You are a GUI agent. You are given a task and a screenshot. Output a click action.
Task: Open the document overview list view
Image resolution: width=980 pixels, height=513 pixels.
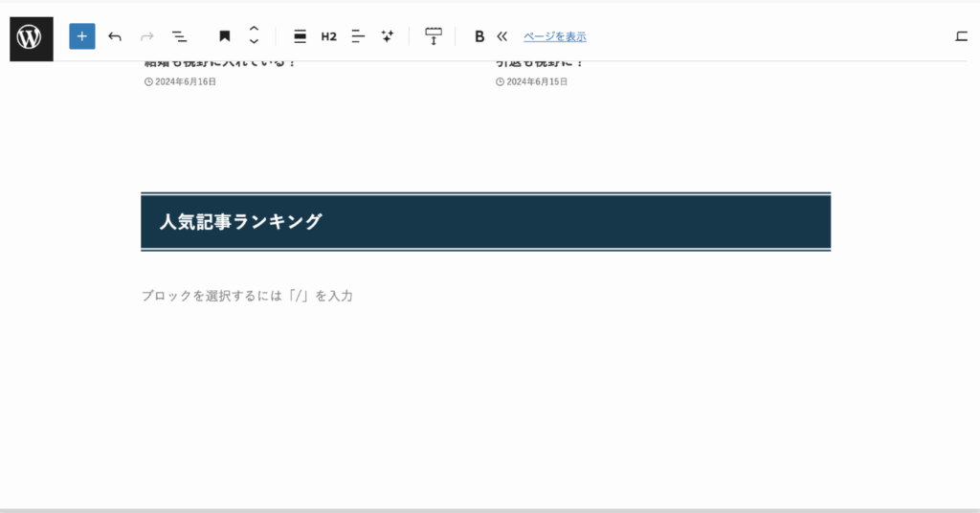[179, 36]
